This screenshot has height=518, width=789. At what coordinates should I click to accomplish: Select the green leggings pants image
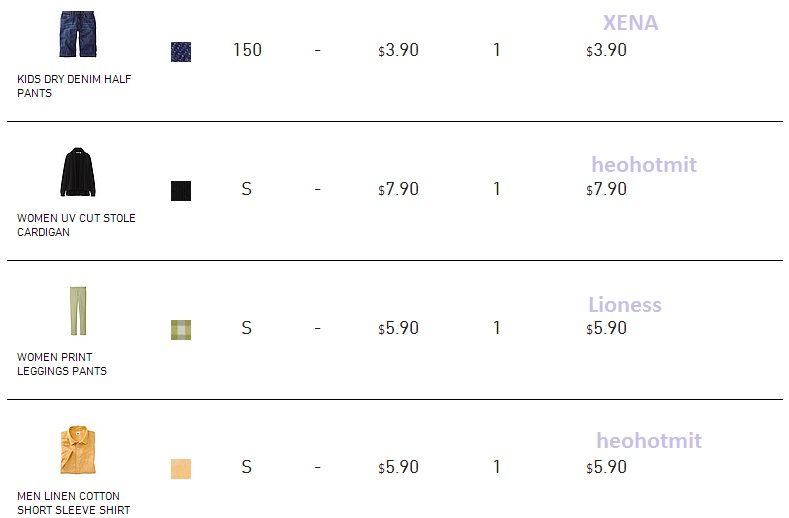point(77,311)
